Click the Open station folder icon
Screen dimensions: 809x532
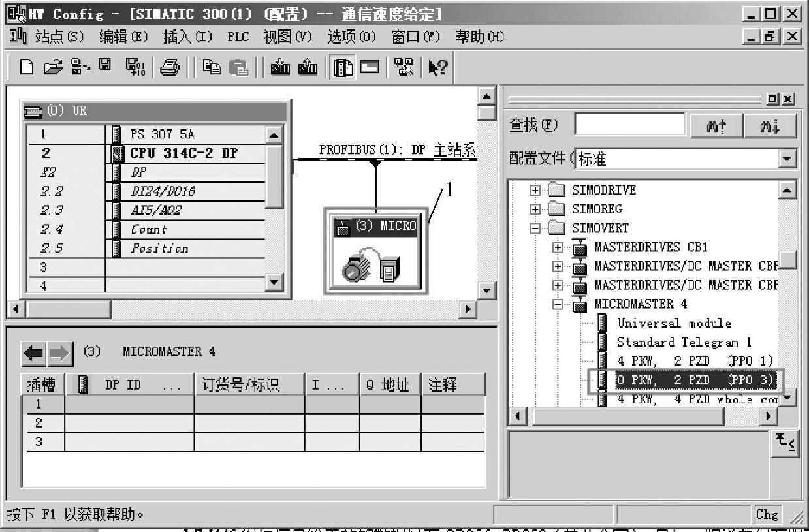coord(54,67)
